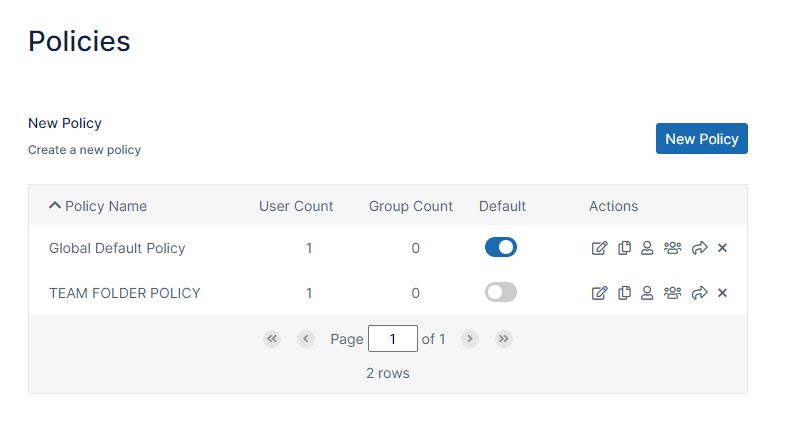Click share arrow icon for Global Default Policy

pos(700,248)
